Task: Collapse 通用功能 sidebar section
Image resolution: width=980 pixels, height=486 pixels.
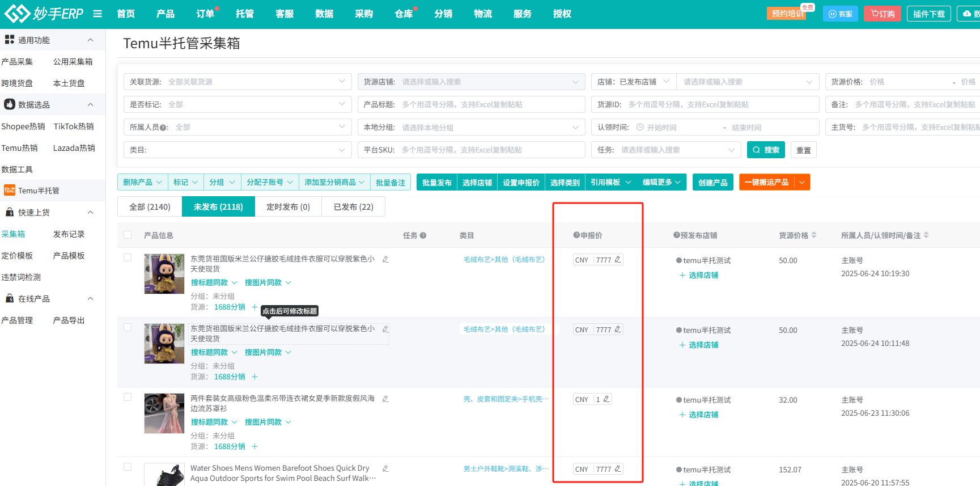Action: point(90,40)
